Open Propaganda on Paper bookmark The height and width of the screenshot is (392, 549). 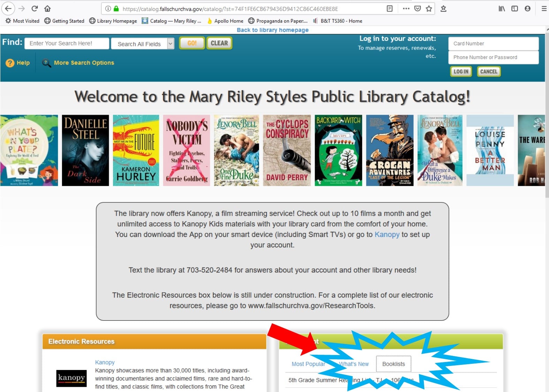(x=278, y=21)
